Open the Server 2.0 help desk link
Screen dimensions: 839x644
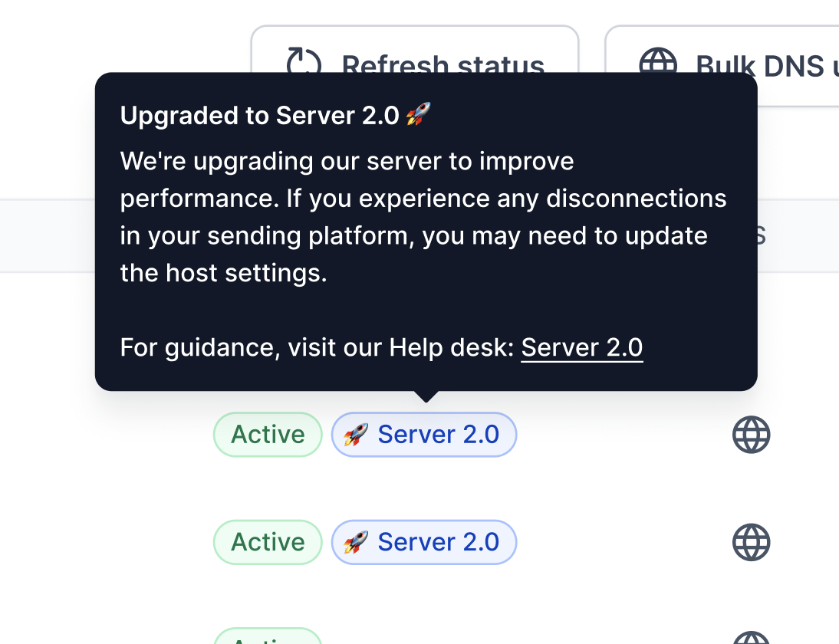click(581, 347)
